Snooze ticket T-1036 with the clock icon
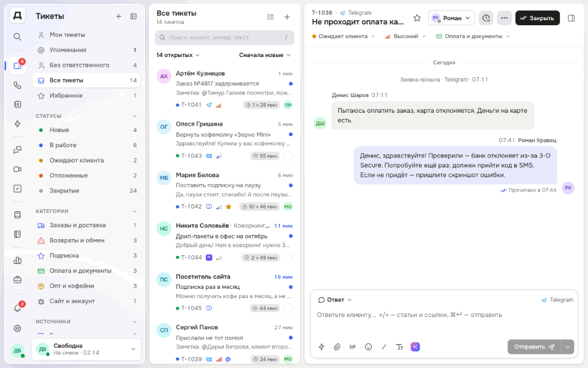 (x=486, y=18)
